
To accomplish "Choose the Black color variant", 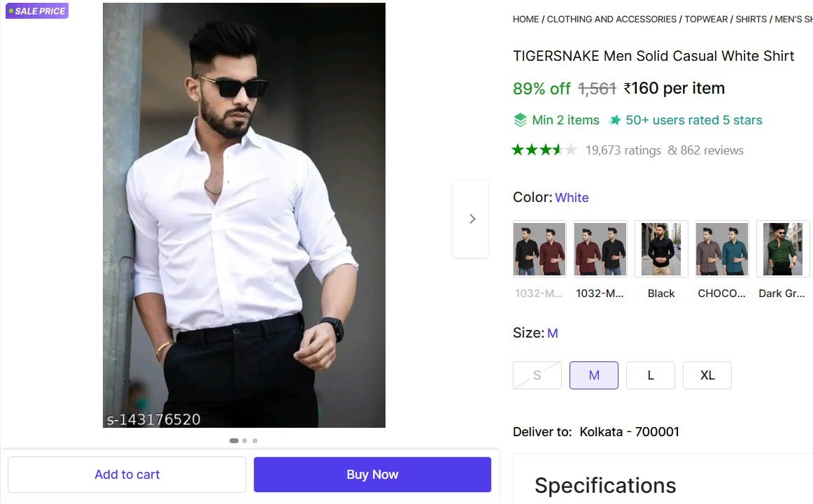I will point(661,250).
